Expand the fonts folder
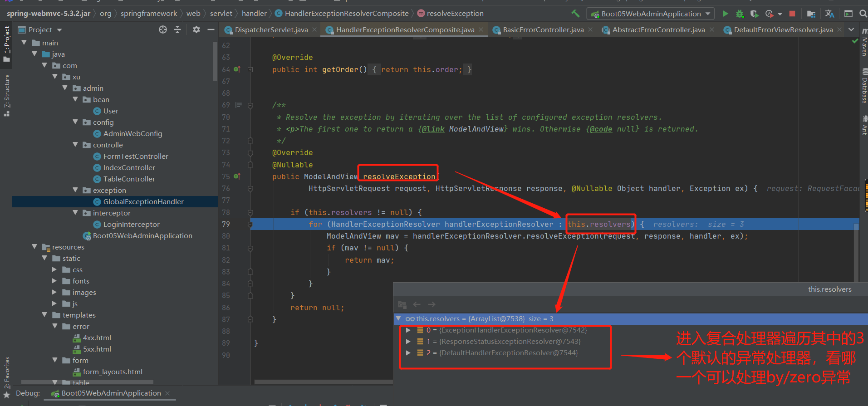The height and width of the screenshot is (406, 868). pyautogui.click(x=54, y=281)
